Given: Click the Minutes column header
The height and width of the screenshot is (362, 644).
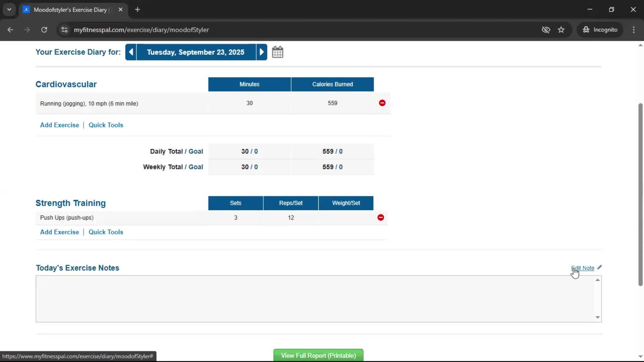Looking at the screenshot, I should (x=249, y=84).
